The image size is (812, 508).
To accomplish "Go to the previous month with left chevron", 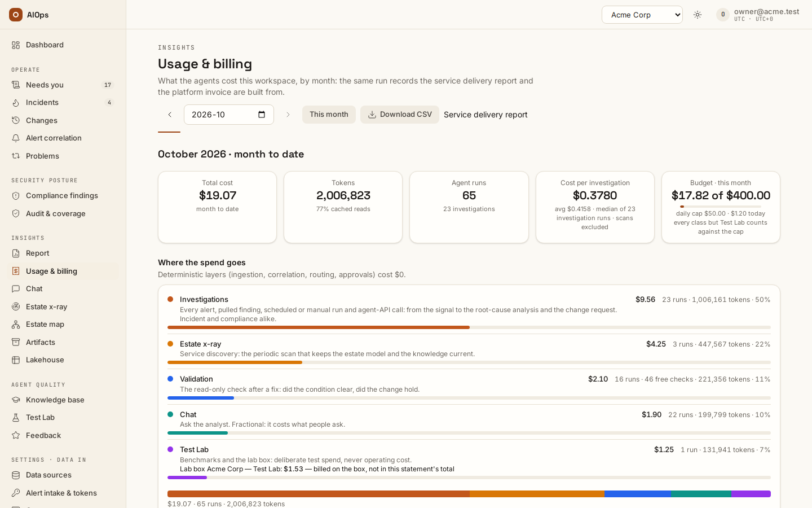I will 170,115.
